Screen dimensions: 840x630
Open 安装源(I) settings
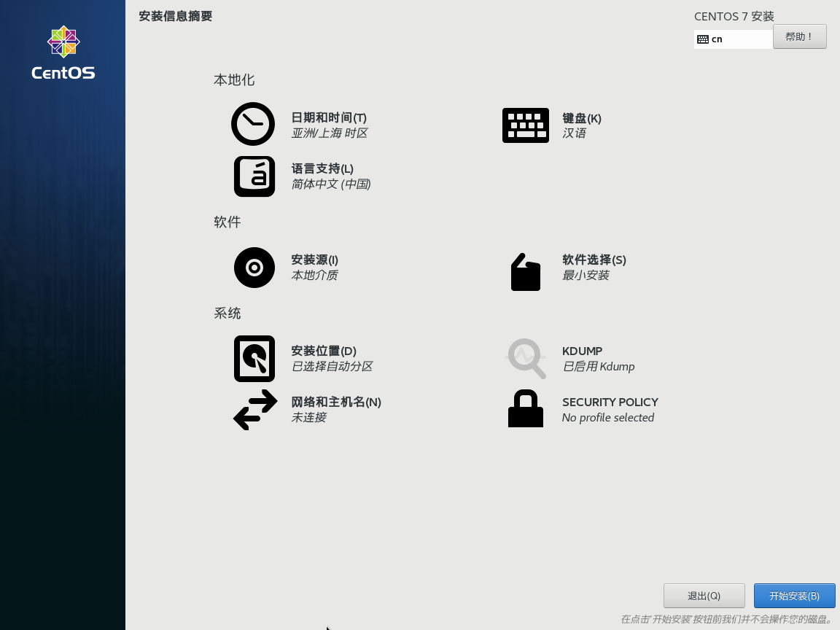(314, 260)
